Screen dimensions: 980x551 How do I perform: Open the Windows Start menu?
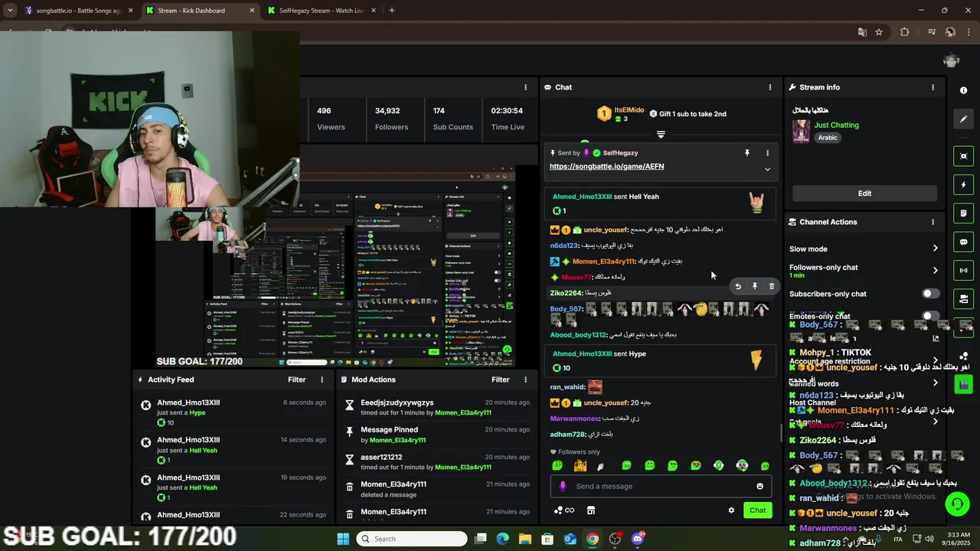[343, 539]
